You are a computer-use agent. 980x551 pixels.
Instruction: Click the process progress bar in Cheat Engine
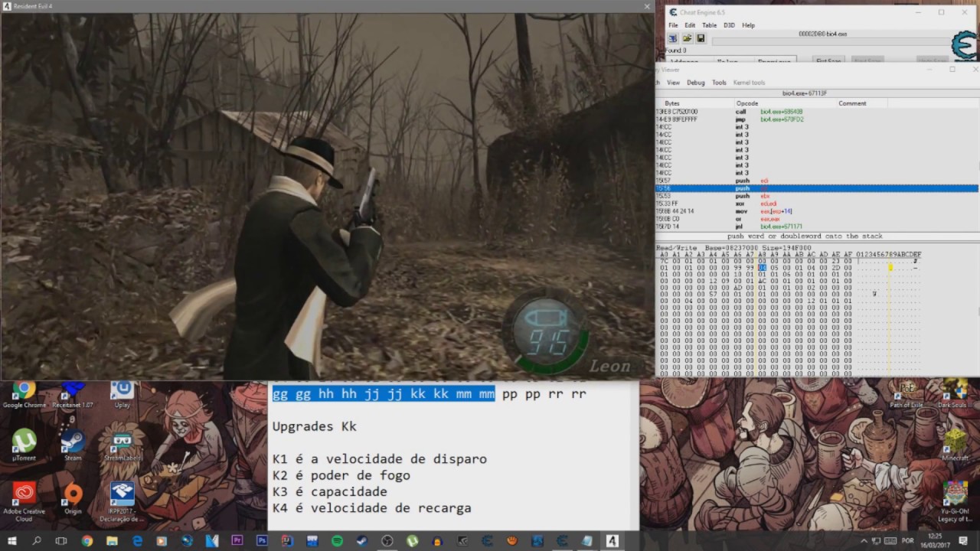833,42
